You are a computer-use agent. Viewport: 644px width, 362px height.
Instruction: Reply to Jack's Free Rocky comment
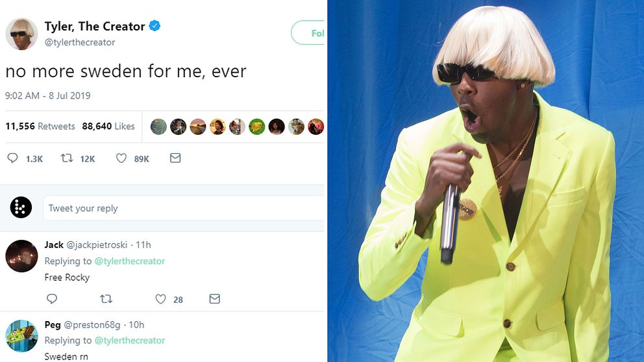tap(52, 298)
